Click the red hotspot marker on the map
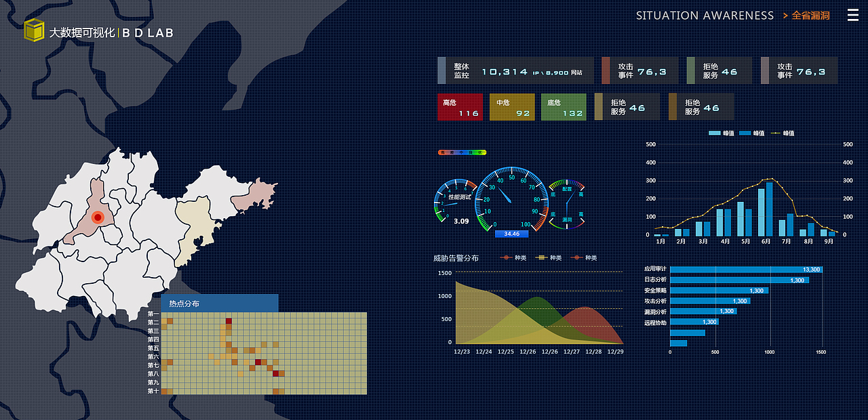The width and height of the screenshot is (868, 420). click(97, 217)
